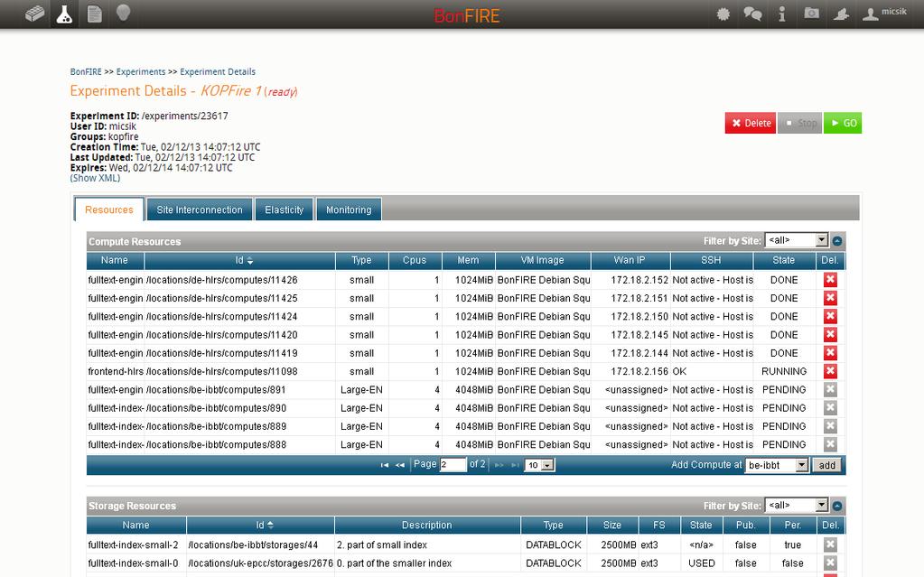Click delete icon for storage fulltext-index-small-2
Viewport: 924px width, 577px height.
(830, 545)
